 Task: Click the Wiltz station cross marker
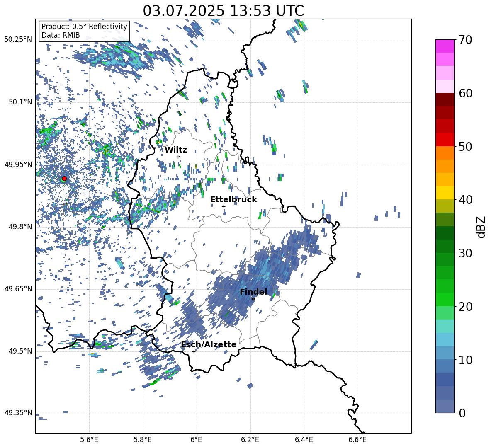[178, 157]
